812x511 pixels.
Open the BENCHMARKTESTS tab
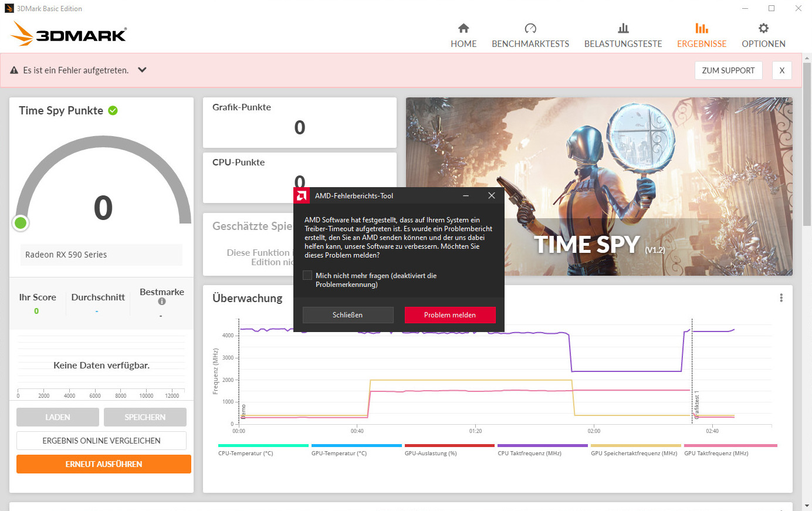pos(530,36)
